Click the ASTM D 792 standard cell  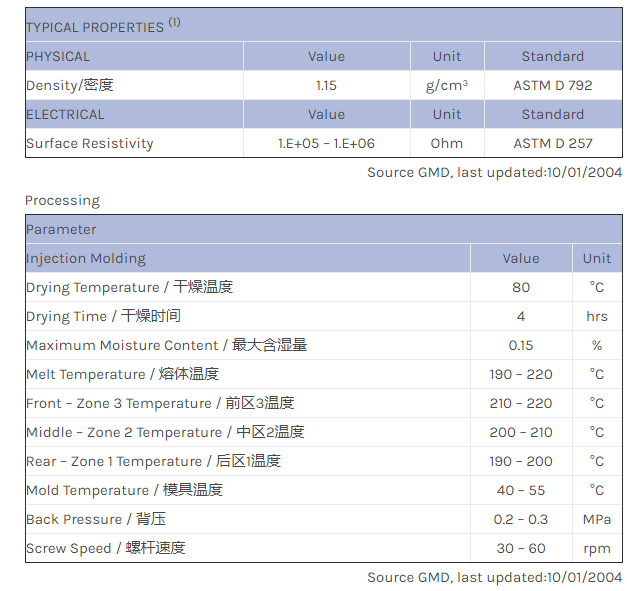pos(553,85)
